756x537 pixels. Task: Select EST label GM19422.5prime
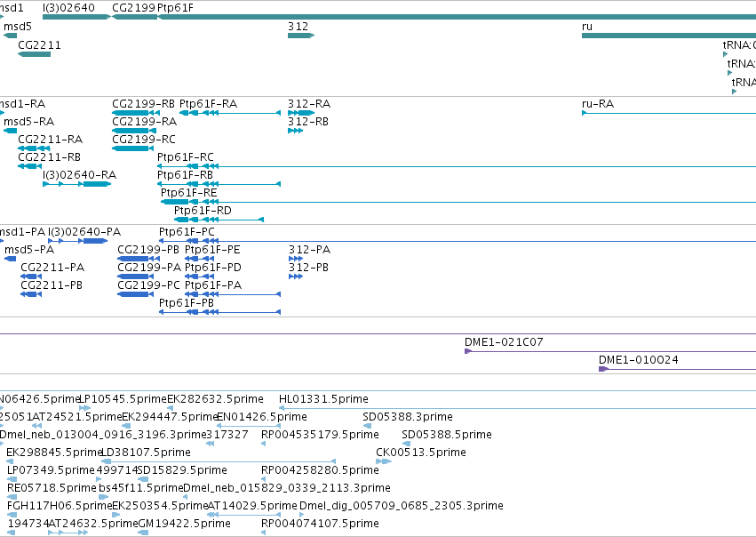tap(184, 525)
